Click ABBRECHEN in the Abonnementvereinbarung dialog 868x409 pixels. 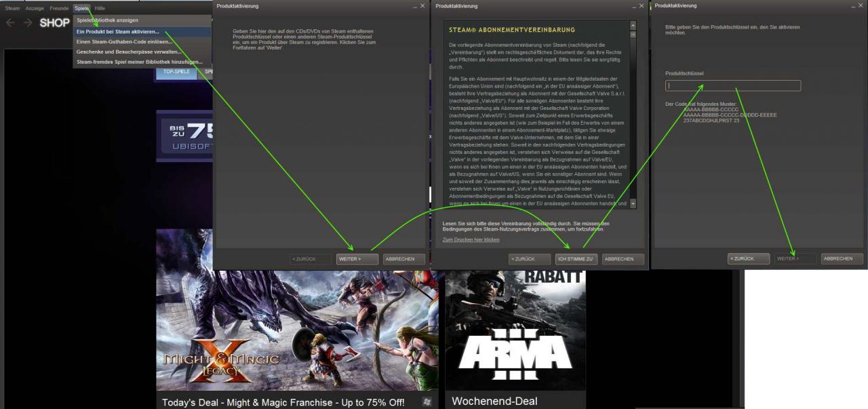pos(623,258)
